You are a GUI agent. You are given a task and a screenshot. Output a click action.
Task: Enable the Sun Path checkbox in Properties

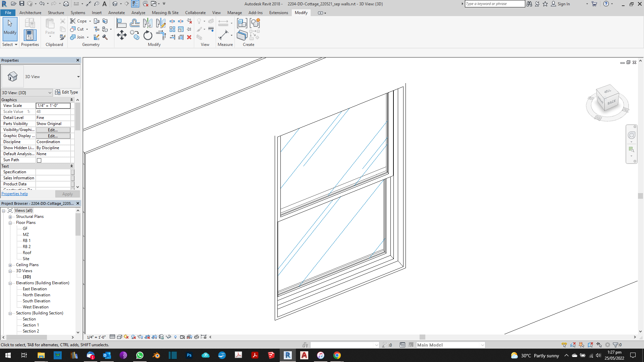coord(39,160)
